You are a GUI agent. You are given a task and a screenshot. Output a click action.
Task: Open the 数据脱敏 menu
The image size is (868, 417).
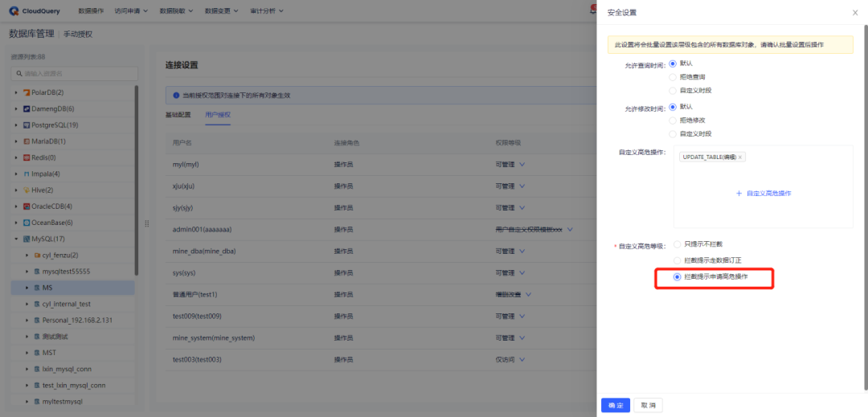[x=177, y=11]
